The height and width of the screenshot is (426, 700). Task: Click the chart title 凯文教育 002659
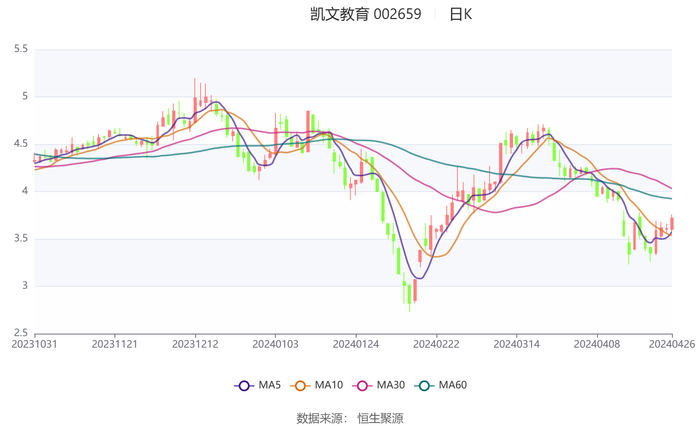pyautogui.click(x=365, y=14)
